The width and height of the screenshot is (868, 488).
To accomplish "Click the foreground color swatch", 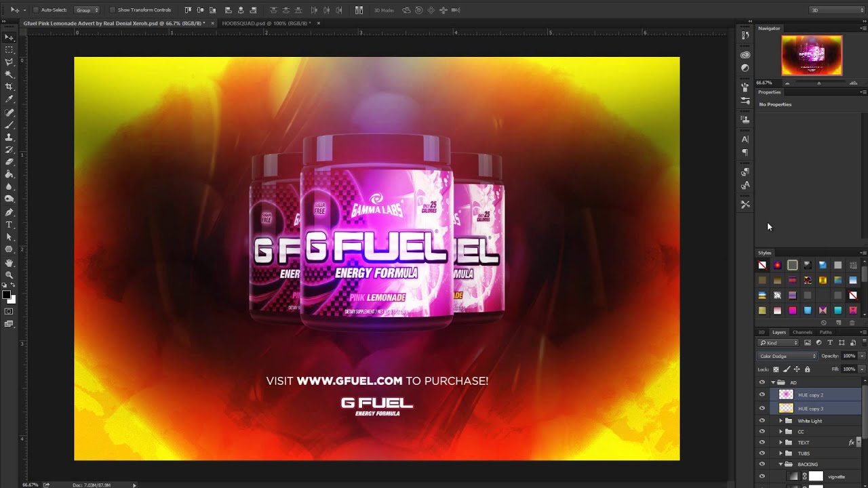I will (7, 296).
